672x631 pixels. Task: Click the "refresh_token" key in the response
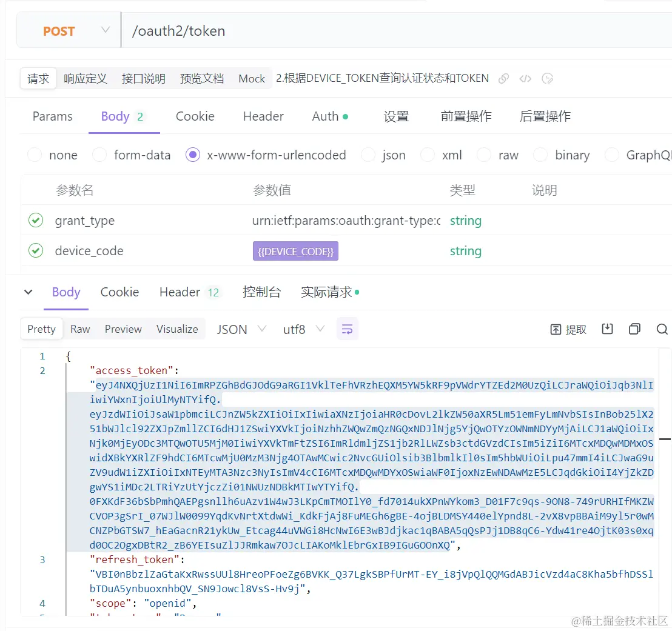tap(134, 560)
